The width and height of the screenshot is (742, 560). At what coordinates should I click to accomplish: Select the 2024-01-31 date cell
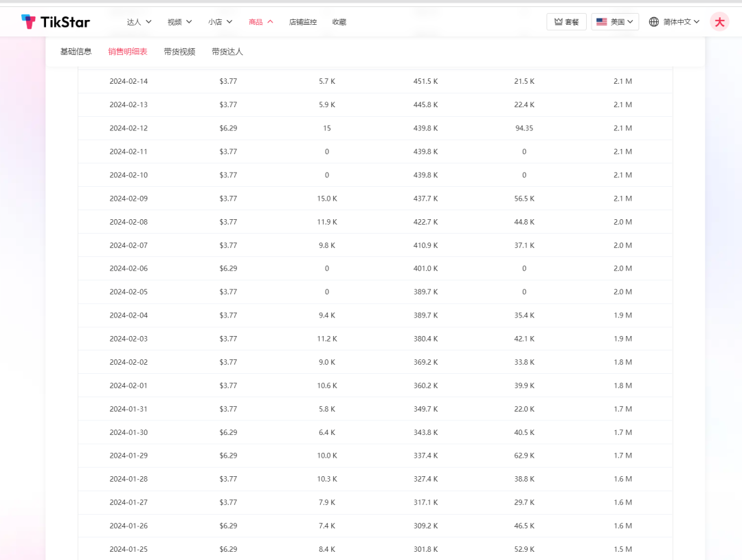pyautogui.click(x=128, y=409)
